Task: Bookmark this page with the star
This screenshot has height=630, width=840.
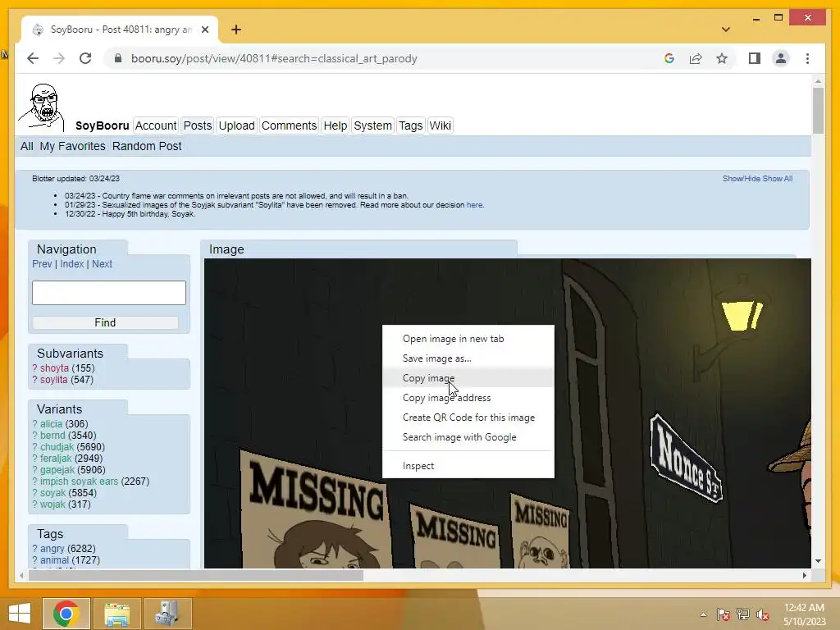Action: click(722, 58)
